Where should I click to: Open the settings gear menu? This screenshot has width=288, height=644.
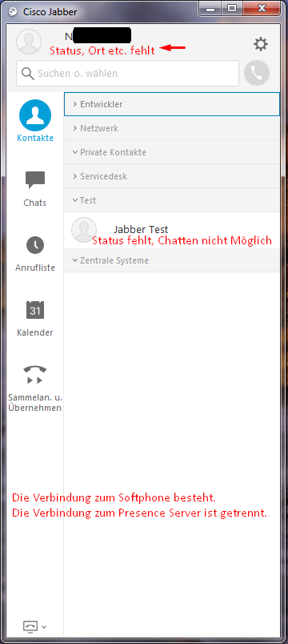click(x=261, y=44)
